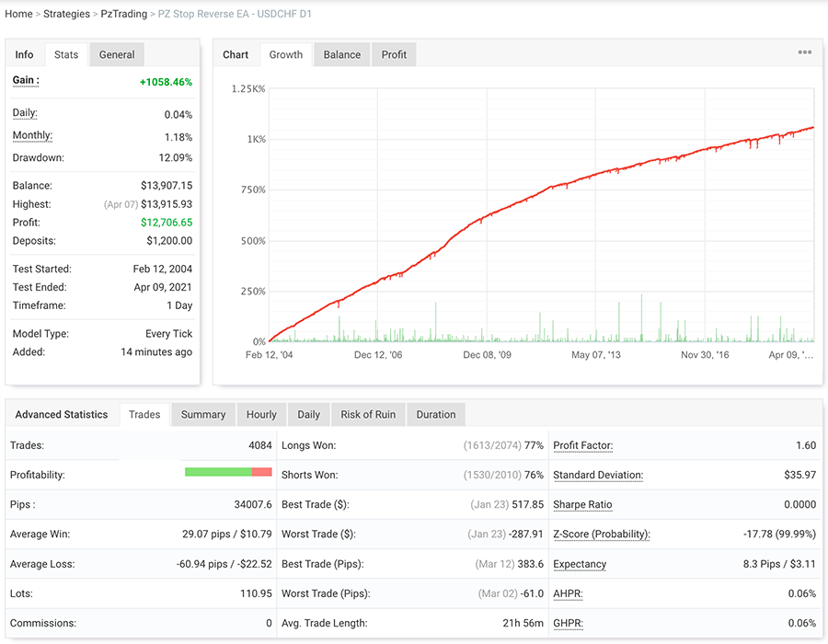Screen dimensions: 828x644
Task: Click the Drawdown value 12.09%
Action: (176, 158)
